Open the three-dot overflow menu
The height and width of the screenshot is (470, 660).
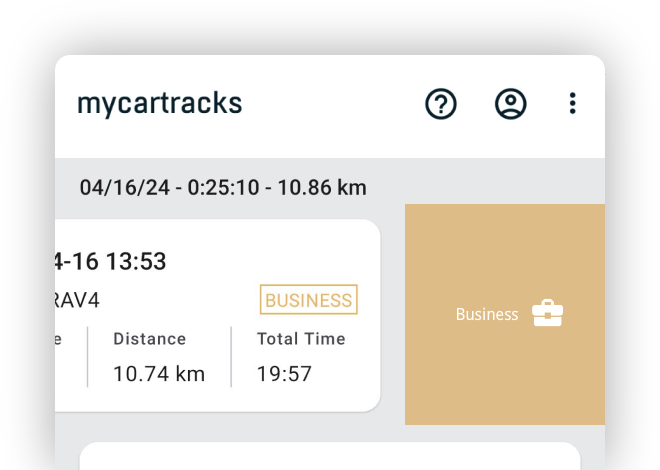click(572, 104)
